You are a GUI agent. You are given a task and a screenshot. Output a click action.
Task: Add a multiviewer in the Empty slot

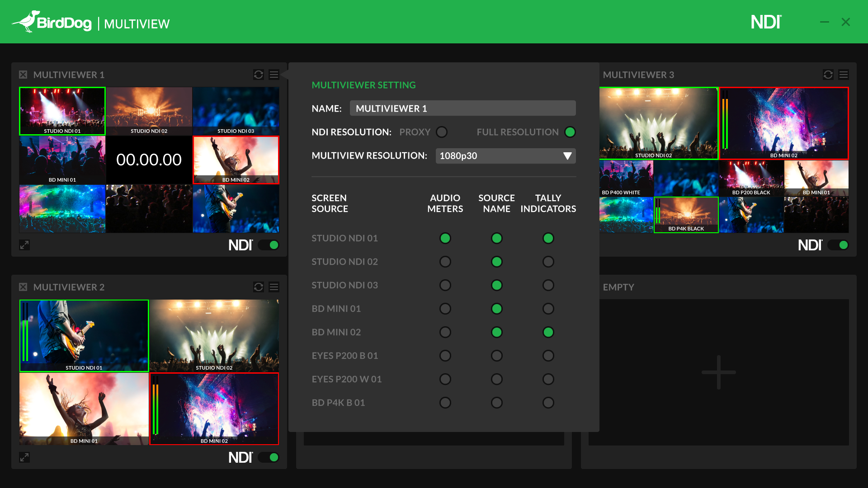point(719,372)
